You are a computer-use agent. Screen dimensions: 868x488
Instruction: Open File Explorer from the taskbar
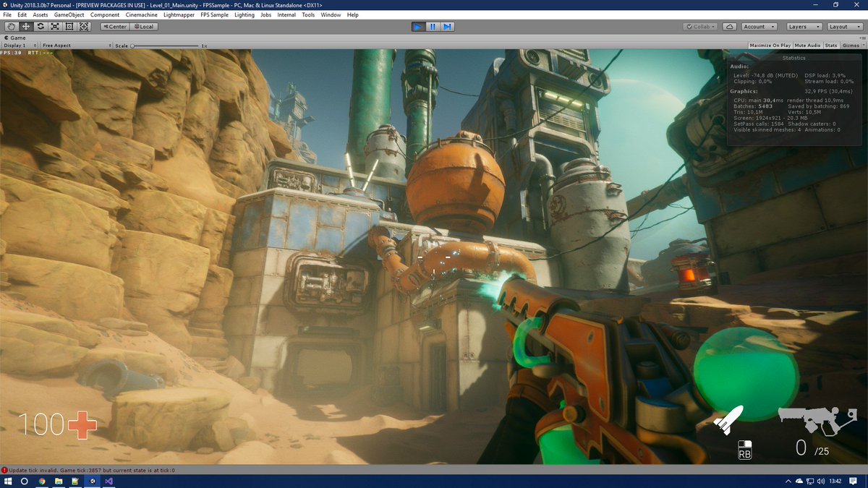(59, 481)
